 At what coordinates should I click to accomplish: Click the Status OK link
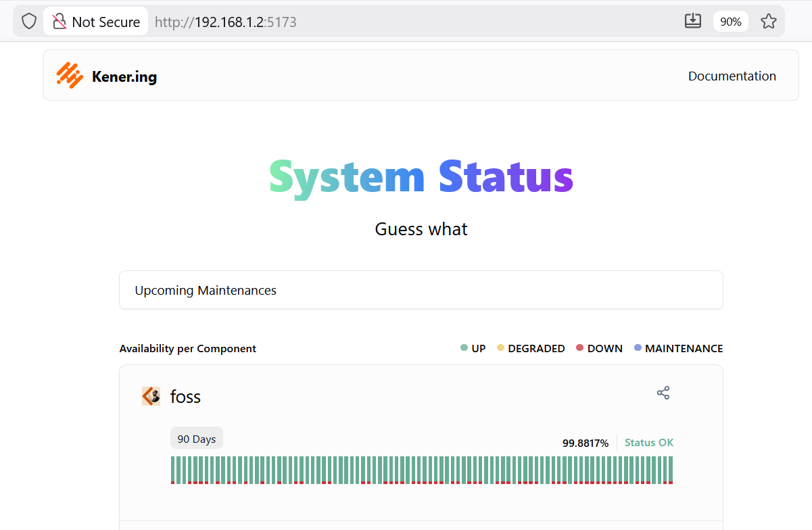click(x=648, y=442)
